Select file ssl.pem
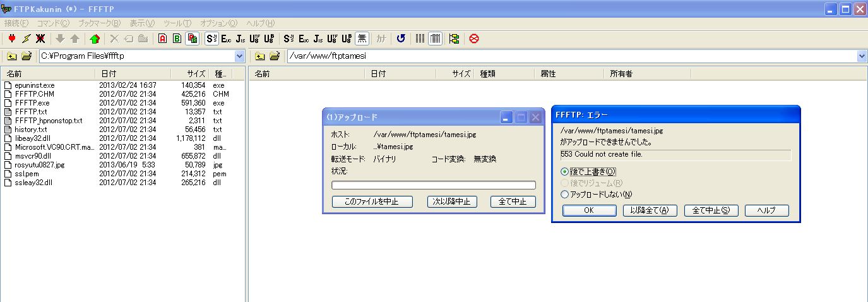This screenshot has height=302, width=868. pos(27,173)
